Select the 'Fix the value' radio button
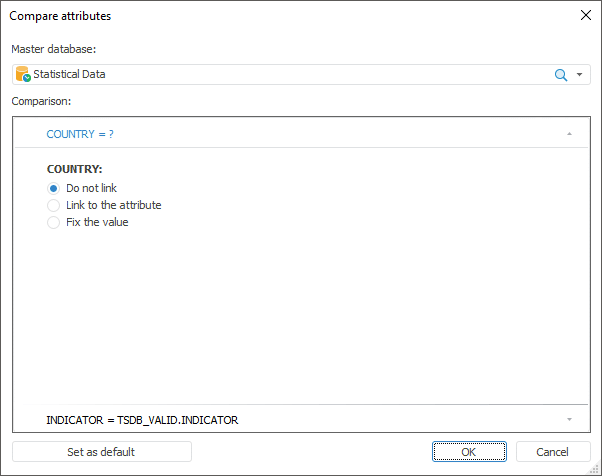This screenshot has height=476, width=602. coord(54,222)
